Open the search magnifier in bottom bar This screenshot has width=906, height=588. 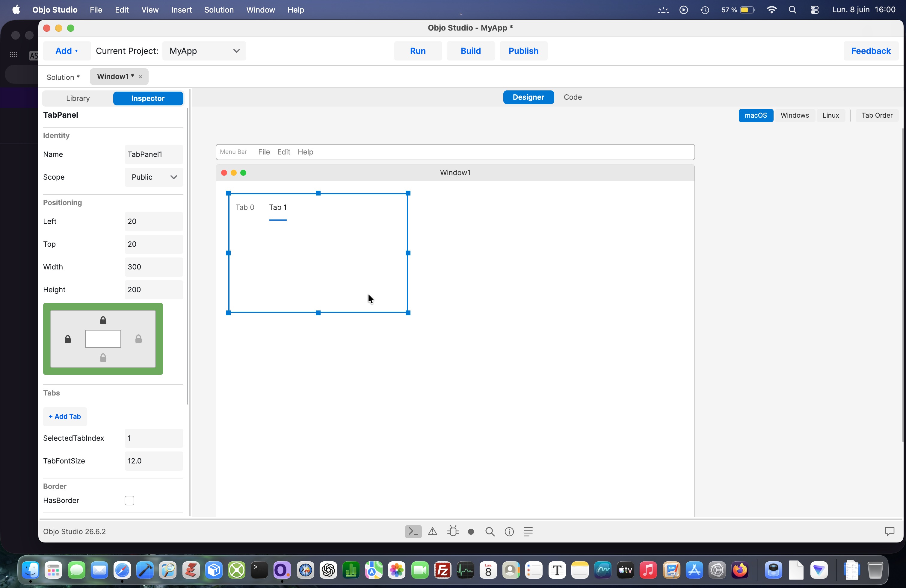[490, 531]
